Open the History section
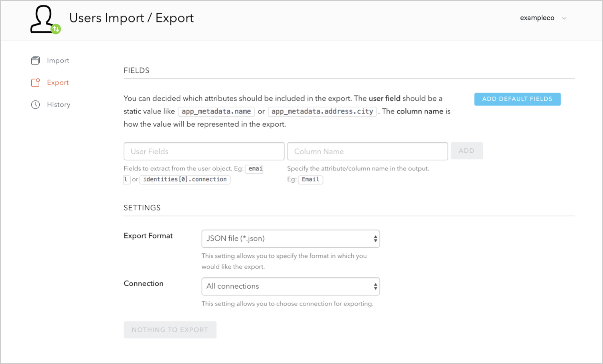This screenshot has width=603, height=364. [59, 104]
